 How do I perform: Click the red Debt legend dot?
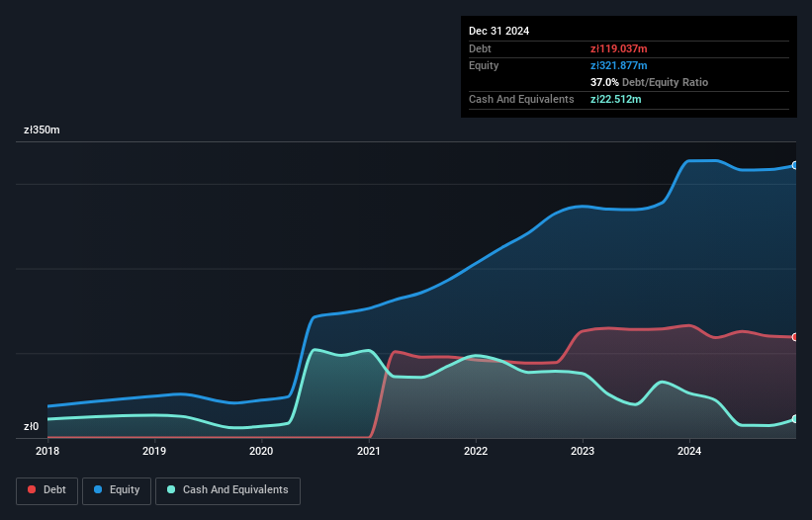tap(32, 489)
